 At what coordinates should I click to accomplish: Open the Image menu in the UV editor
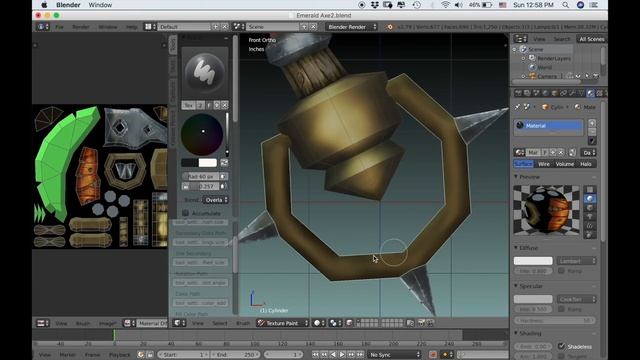point(107,323)
